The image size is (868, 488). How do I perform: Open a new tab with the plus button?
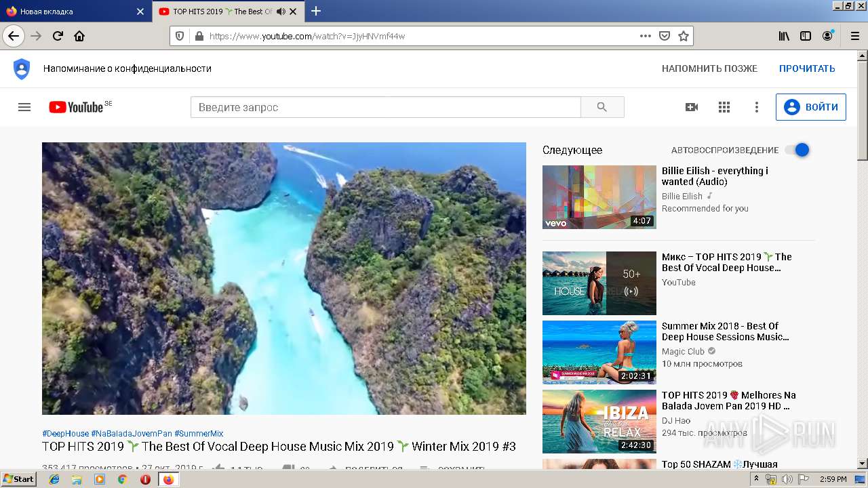[x=316, y=11]
